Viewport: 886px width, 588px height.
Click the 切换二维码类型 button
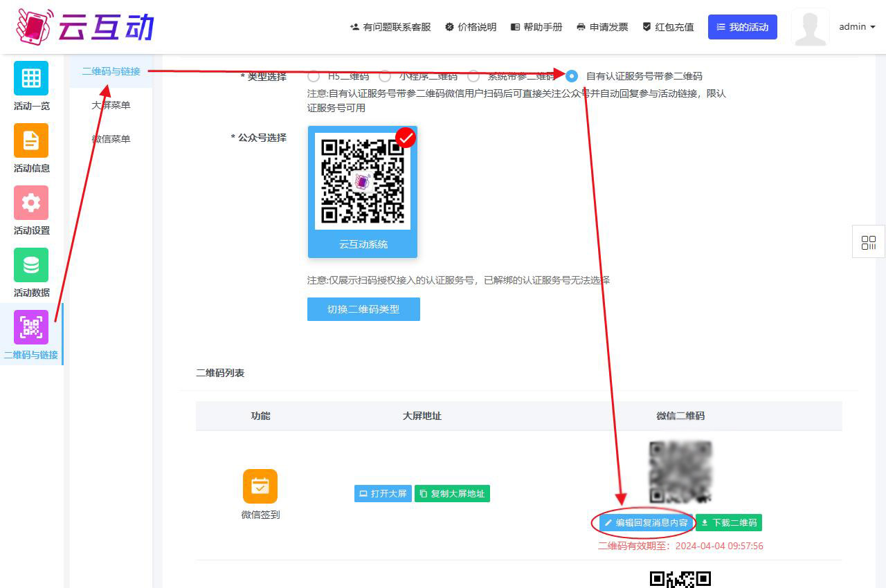[x=363, y=309]
